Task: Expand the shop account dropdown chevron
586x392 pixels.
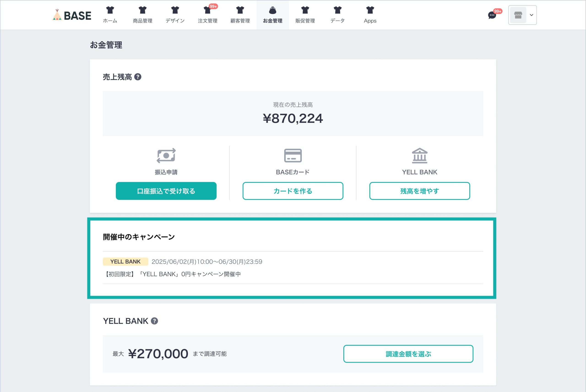Action: pyautogui.click(x=532, y=15)
